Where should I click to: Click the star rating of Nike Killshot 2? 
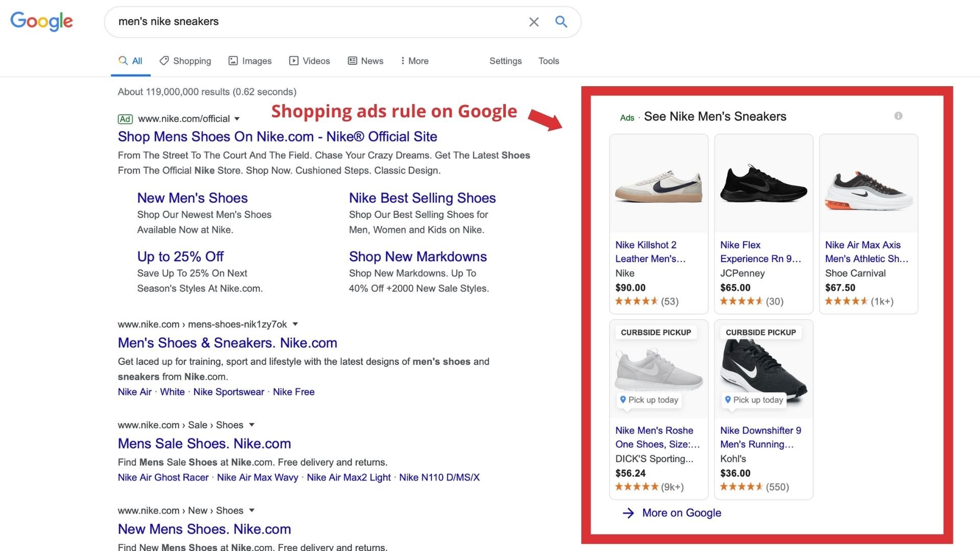pos(636,301)
